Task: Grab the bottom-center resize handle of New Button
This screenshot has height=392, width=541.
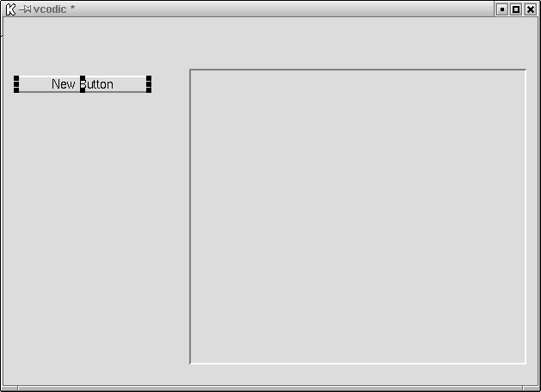Action: tap(83, 90)
